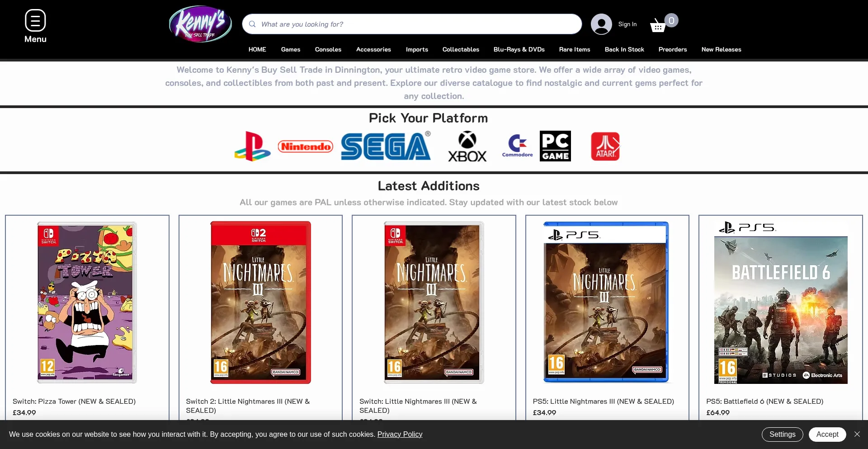Select the SEGA platform logo
Screen dimensions: 868x449
[x=386, y=146]
